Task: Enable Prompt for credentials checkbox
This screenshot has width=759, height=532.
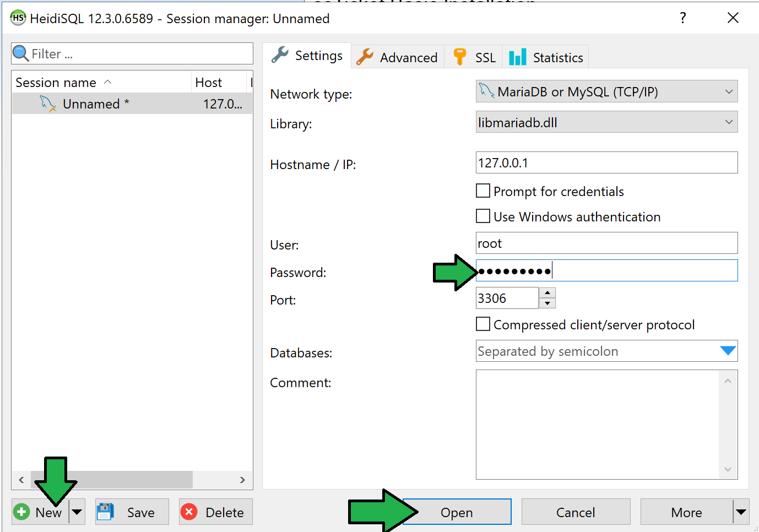Action: point(483,191)
